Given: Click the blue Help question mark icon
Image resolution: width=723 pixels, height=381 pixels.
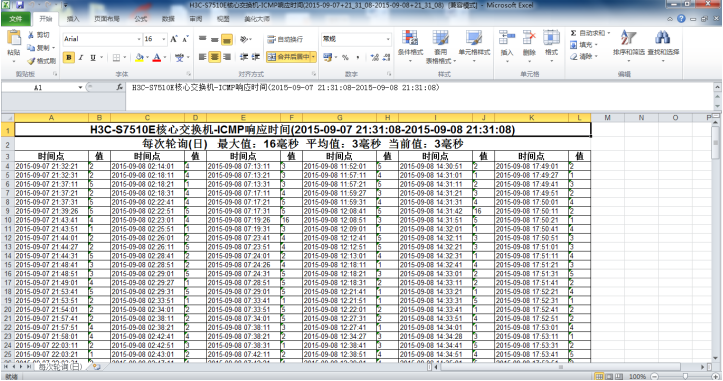Looking at the screenshot, I should (x=681, y=19).
